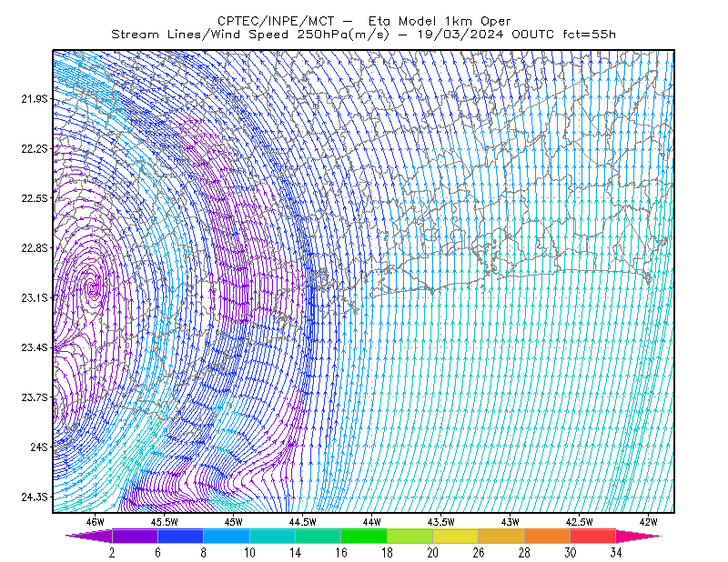Click the purple 2-6 m/s color swatch

coord(135,536)
